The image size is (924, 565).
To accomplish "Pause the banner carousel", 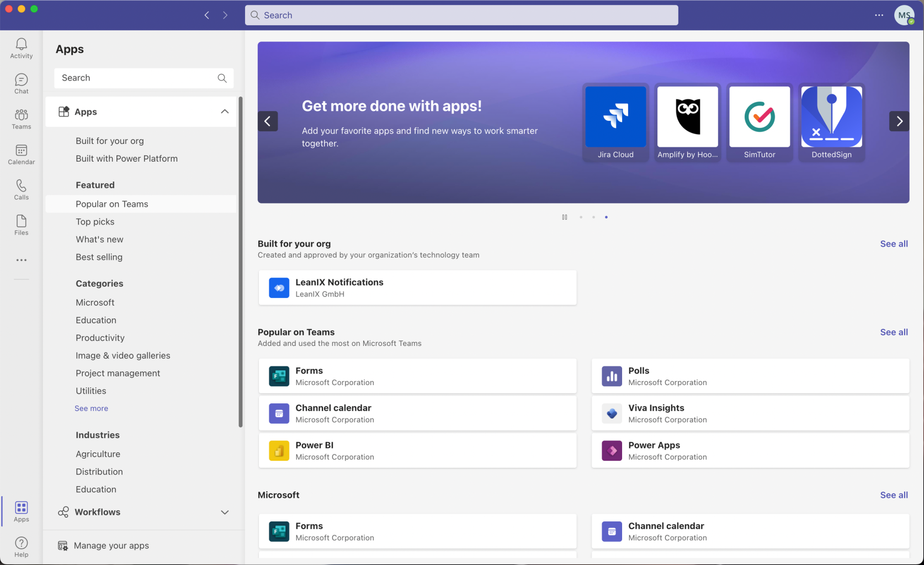I will 564,217.
